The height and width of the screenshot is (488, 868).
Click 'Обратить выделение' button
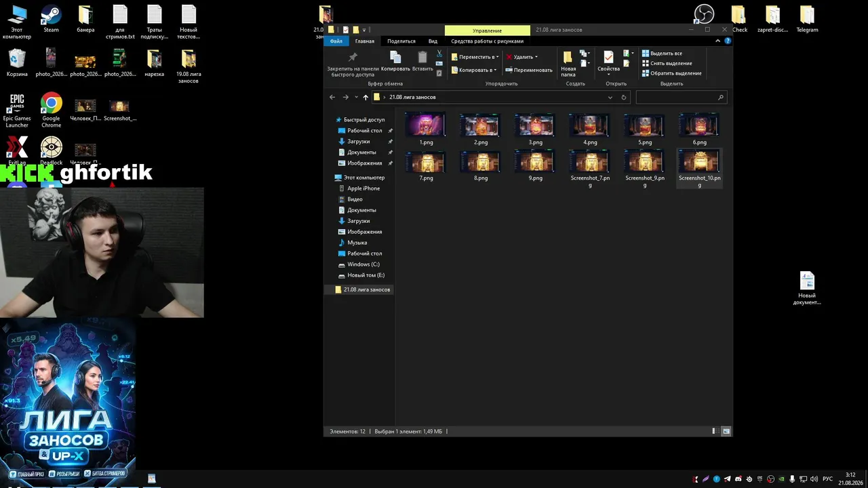[x=671, y=73]
